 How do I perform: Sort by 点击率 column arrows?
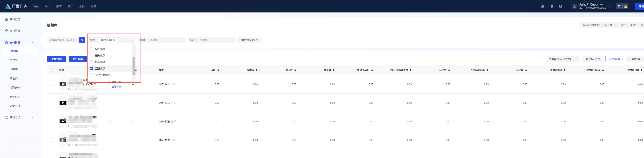334,70
